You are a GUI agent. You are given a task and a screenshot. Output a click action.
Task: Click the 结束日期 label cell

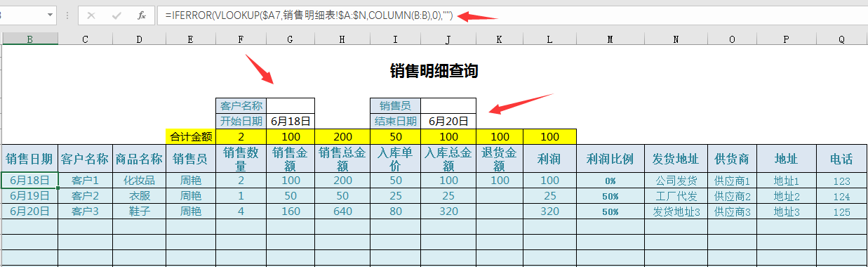click(x=395, y=121)
